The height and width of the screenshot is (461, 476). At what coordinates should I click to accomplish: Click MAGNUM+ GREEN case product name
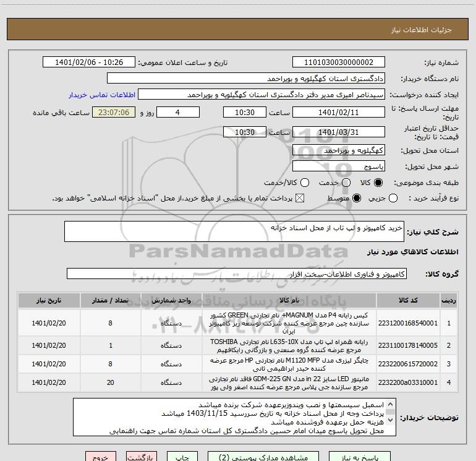click(289, 323)
